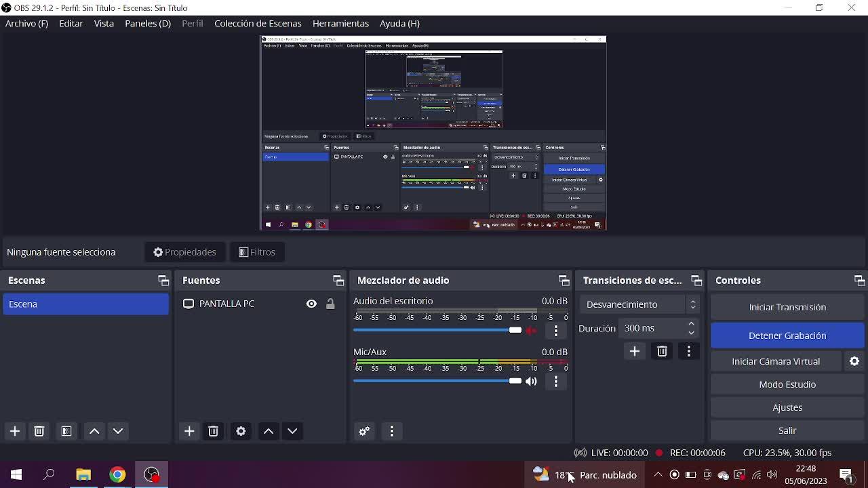
Task: Exit OBS with Salir button
Action: coord(787,430)
